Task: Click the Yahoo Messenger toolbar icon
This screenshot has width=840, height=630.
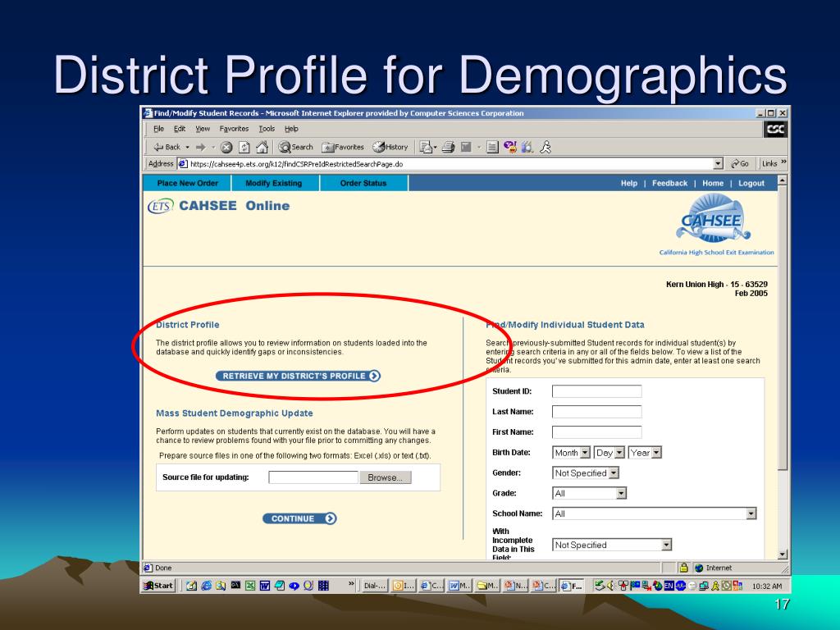Action: (510, 147)
